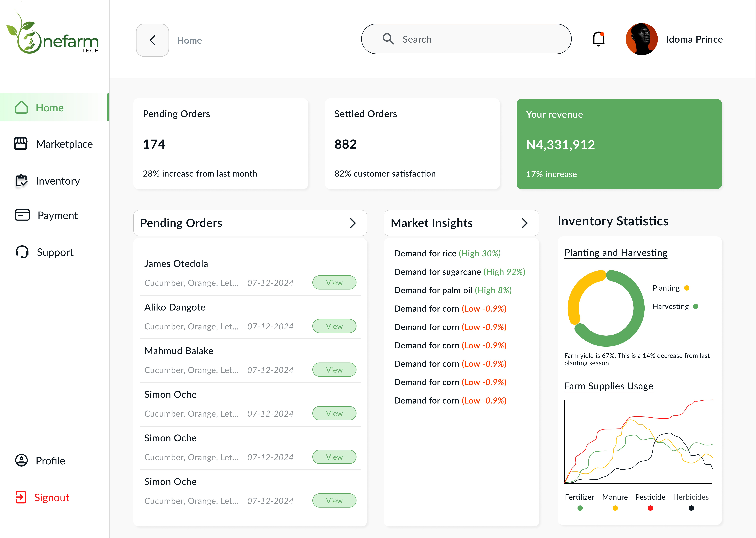The image size is (756, 538).
Task: Expand Market Insights with its chevron
Action: (x=525, y=223)
